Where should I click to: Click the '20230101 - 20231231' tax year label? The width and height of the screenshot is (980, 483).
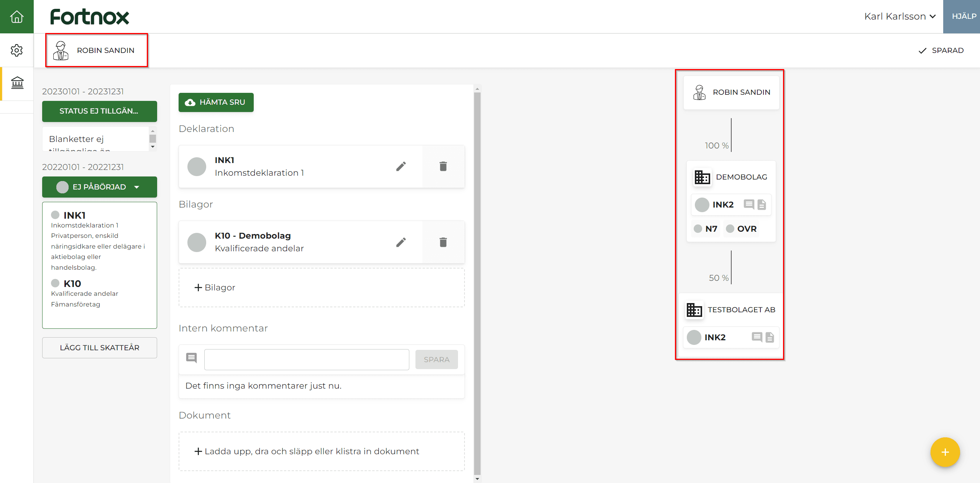[83, 91]
